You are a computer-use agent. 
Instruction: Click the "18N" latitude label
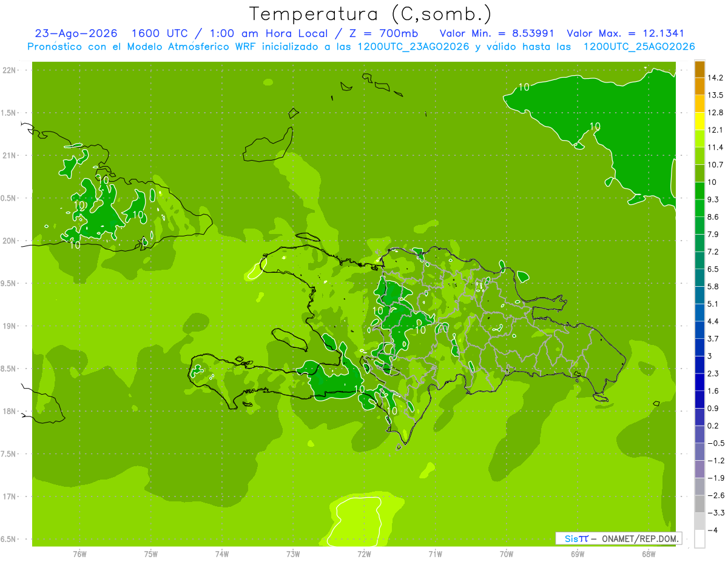[x=10, y=411]
